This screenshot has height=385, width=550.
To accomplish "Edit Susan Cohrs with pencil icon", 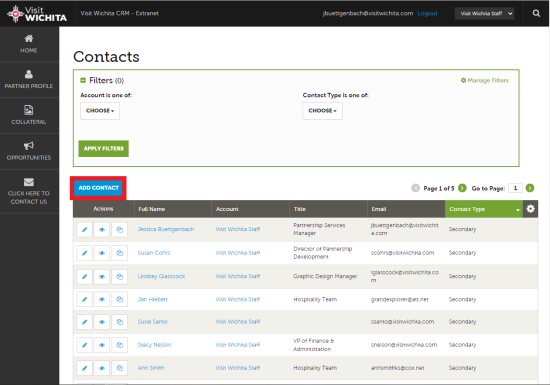I will point(85,253).
